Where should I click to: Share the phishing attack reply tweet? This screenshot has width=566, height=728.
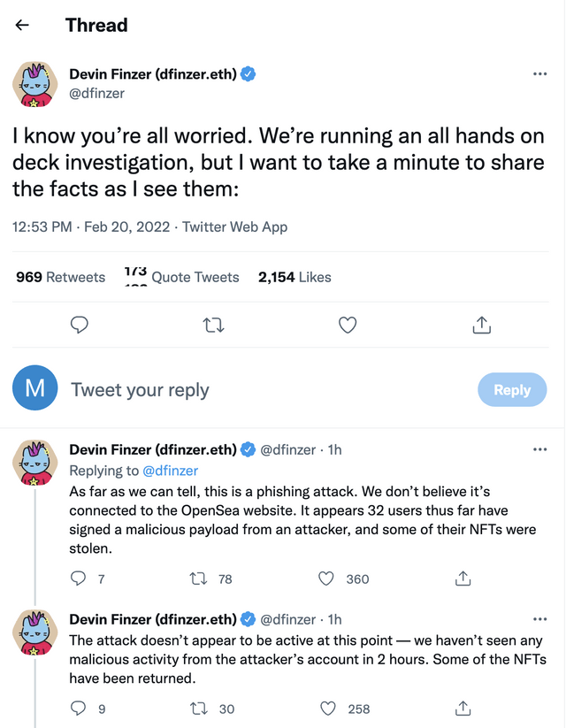[462, 579]
